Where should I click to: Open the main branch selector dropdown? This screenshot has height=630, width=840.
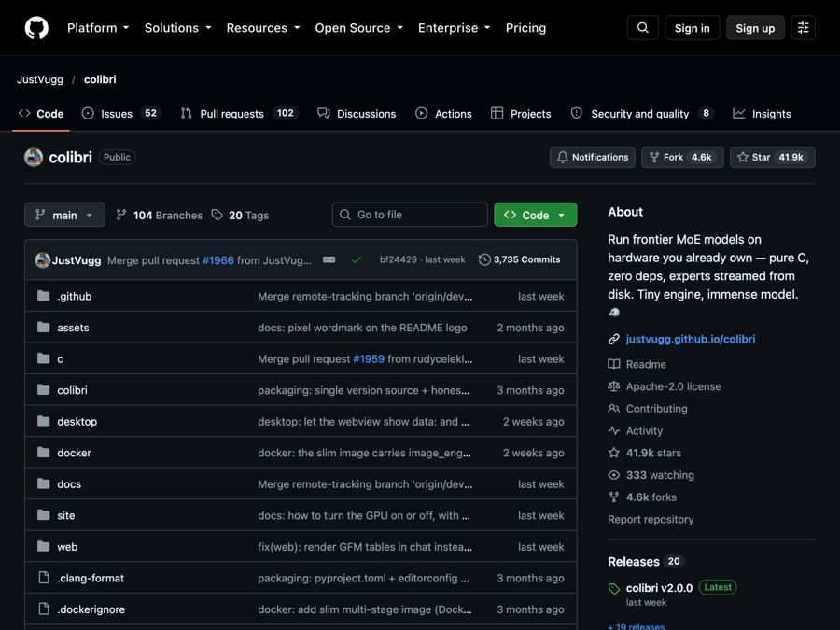pos(64,215)
